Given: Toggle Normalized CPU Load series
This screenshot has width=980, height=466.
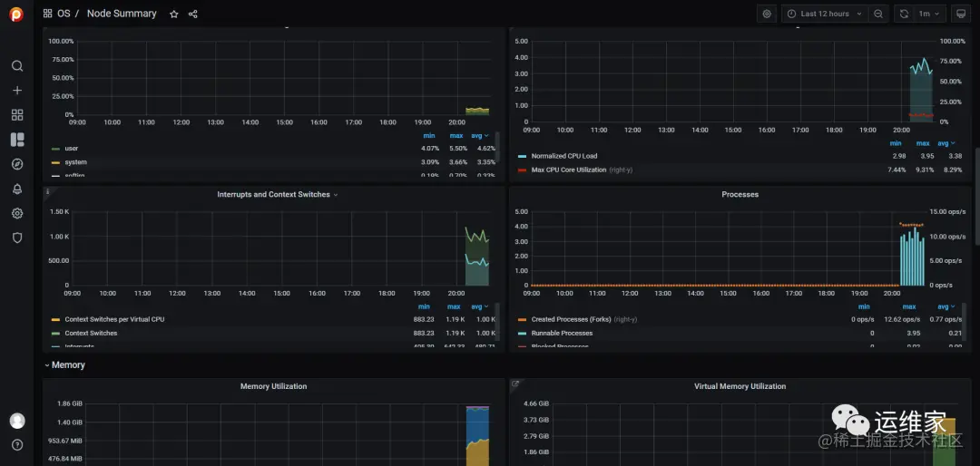Looking at the screenshot, I should [563, 156].
